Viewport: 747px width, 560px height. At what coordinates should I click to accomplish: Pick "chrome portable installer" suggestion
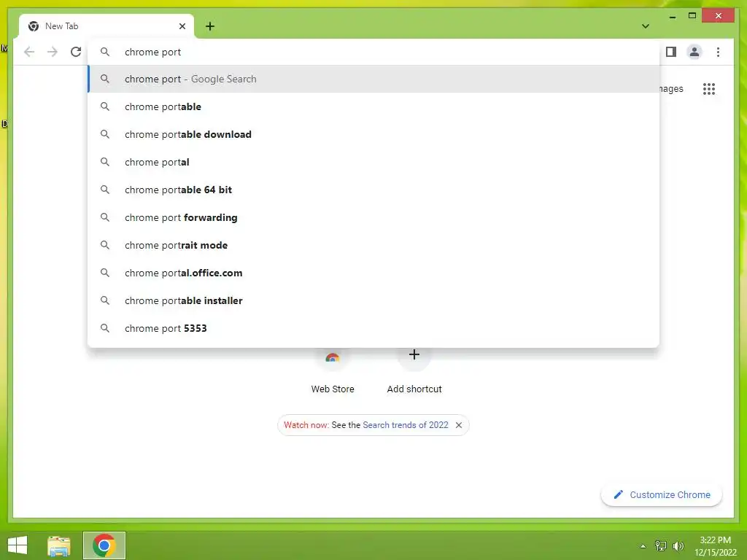pos(374,300)
